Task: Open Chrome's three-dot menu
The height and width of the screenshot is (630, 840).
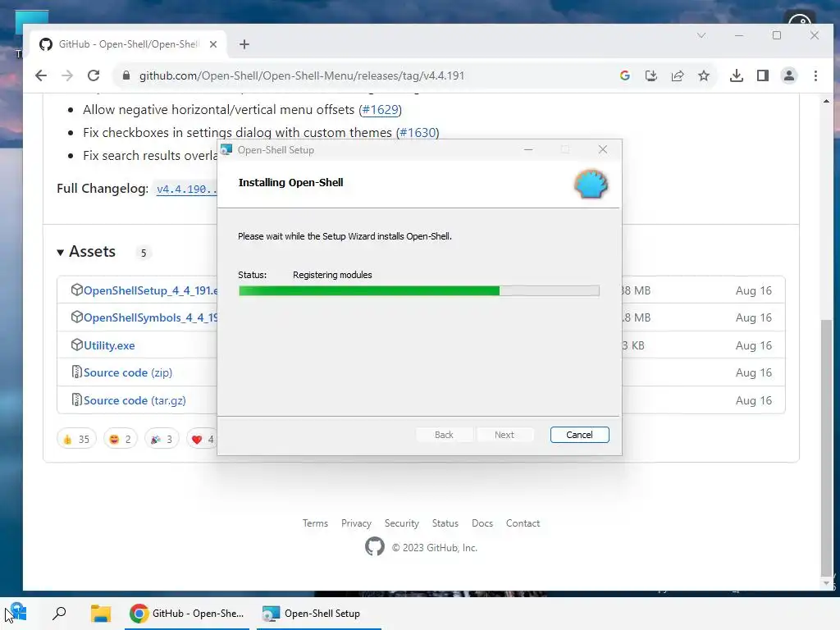Action: point(815,75)
